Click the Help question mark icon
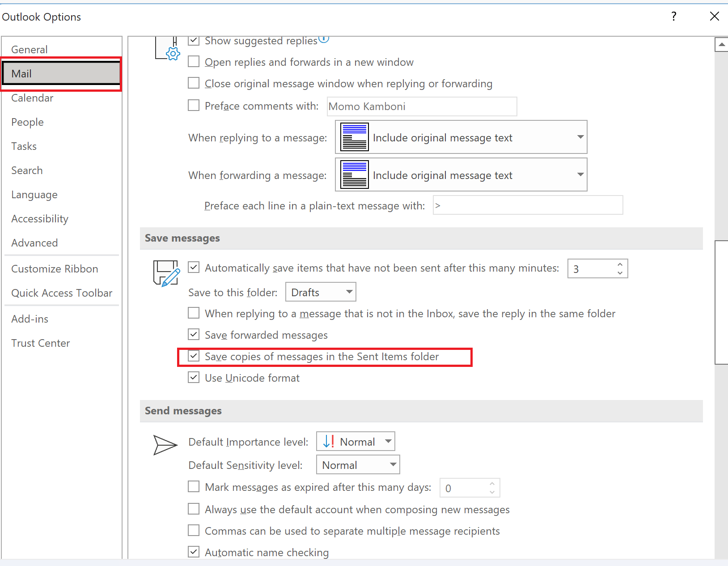 pyautogui.click(x=674, y=17)
